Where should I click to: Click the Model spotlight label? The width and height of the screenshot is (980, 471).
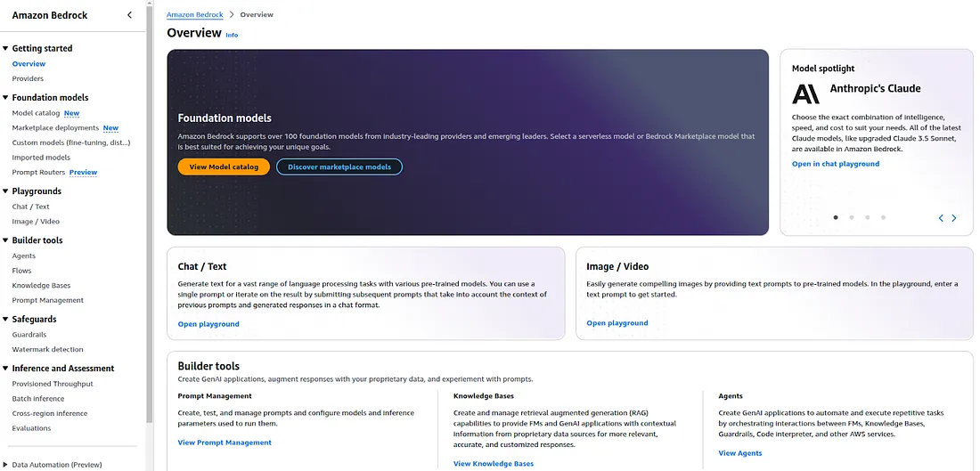point(823,69)
